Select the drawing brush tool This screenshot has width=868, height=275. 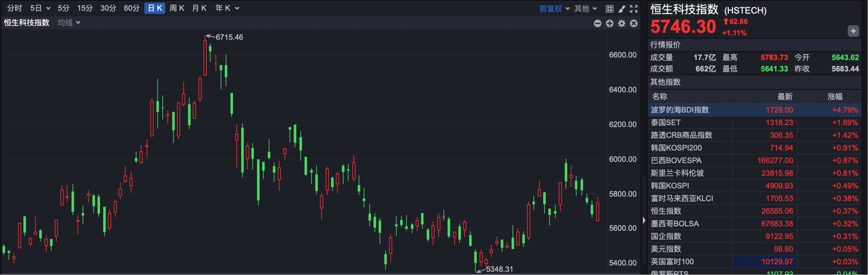(x=622, y=9)
